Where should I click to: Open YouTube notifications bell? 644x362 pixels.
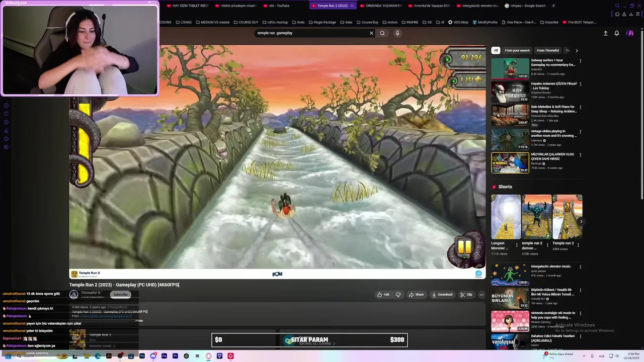click(617, 33)
